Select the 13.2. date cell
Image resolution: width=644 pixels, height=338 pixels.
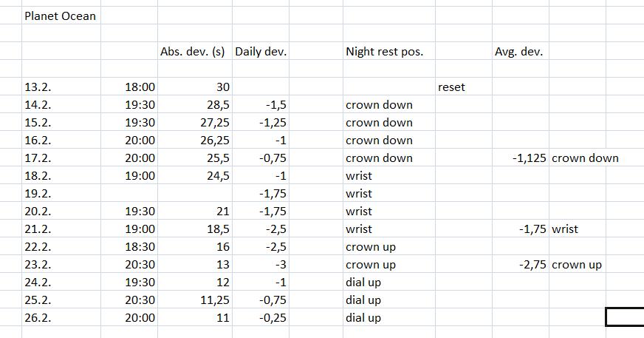pos(37,87)
